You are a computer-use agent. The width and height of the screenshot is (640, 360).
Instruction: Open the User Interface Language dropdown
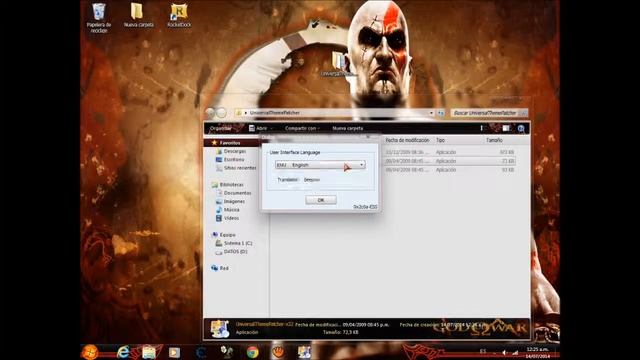pos(320,165)
